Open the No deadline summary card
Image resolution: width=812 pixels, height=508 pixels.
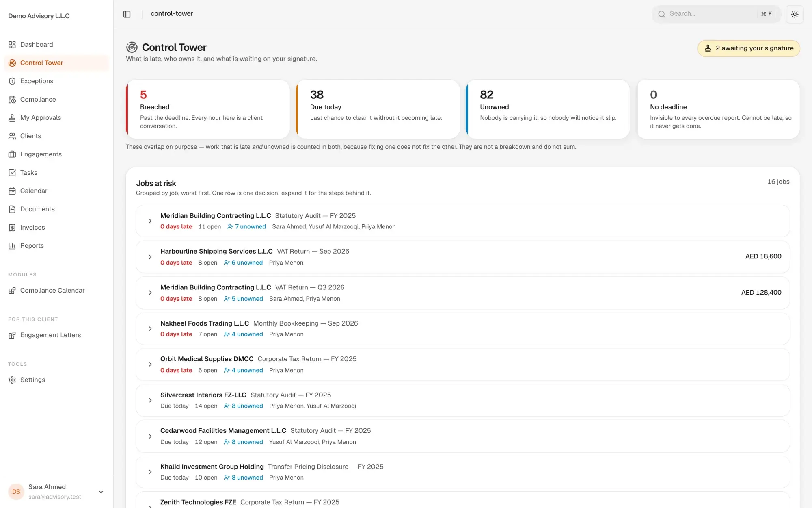tap(718, 109)
